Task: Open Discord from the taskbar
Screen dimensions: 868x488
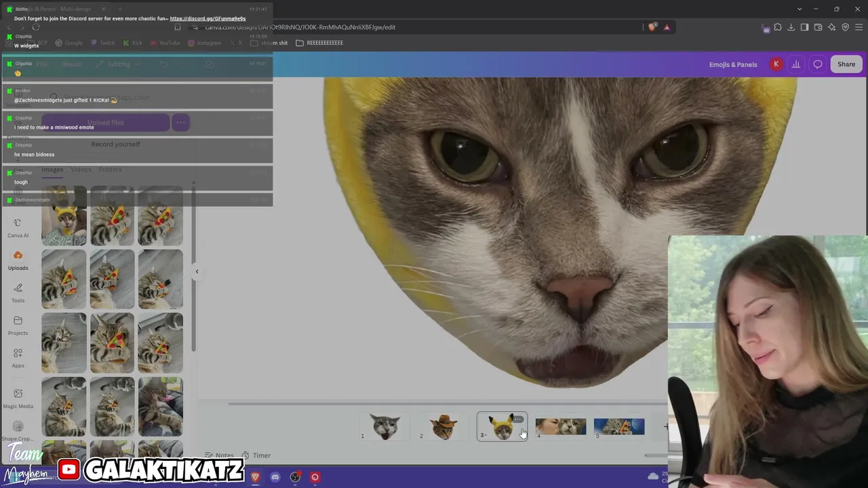Action: tap(275, 477)
